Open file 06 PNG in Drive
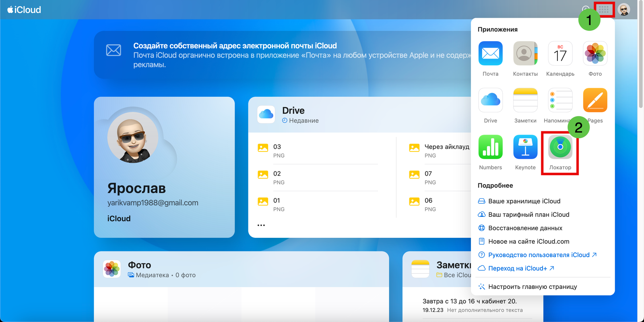This screenshot has width=644, height=322. pos(440,204)
